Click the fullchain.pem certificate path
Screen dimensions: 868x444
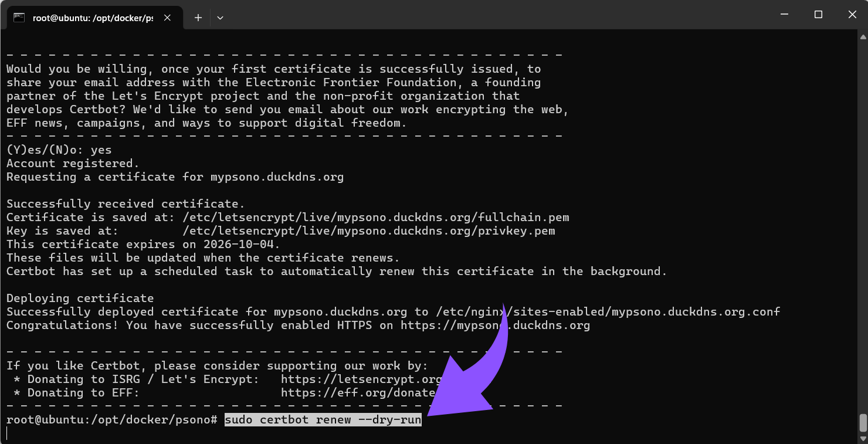(376, 218)
